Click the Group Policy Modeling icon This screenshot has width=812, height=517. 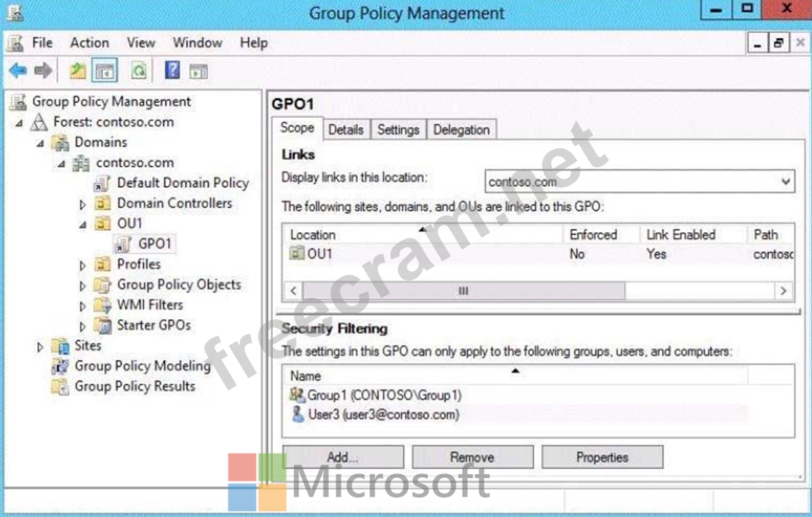(x=60, y=366)
